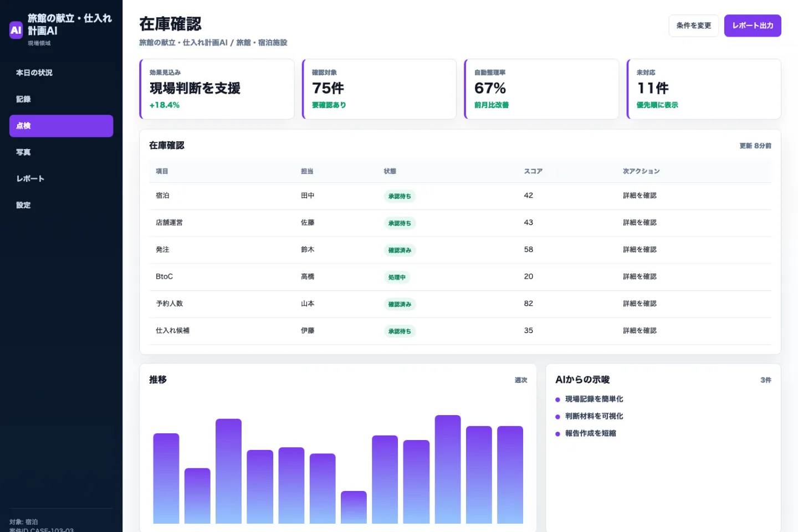The height and width of the screenshot is (532, 798).
Task: Click the レポート出力 button
Action: coord(753,25)
